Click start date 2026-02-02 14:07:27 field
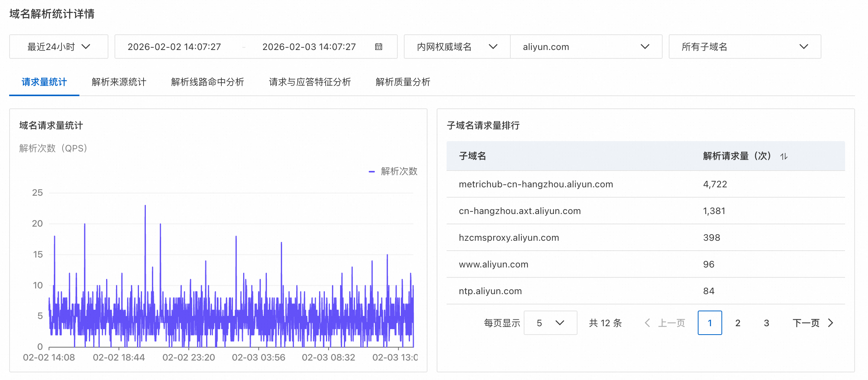 (x=174, y=47)
